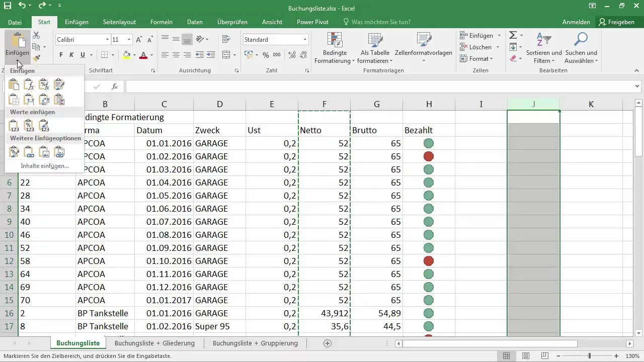The image size is (644, 362).
Task: Toggle middle vertical alignment
Action: [x=176, y=39]
